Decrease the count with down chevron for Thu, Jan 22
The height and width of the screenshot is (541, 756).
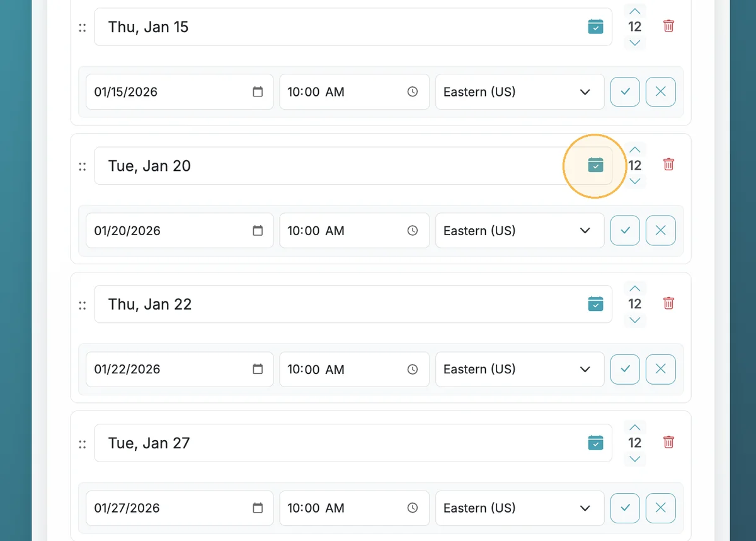tap(635, 320)
